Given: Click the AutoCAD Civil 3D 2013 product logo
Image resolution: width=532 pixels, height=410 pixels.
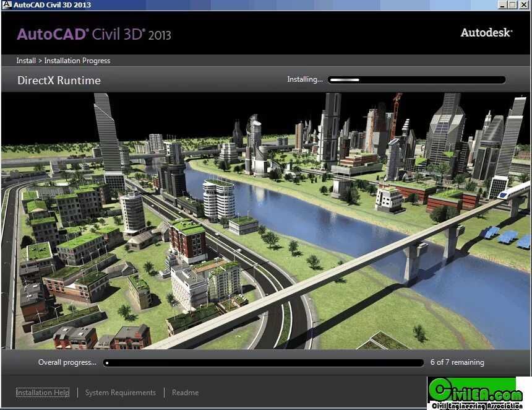Looking at the screenshot, I should pos(94,34).
